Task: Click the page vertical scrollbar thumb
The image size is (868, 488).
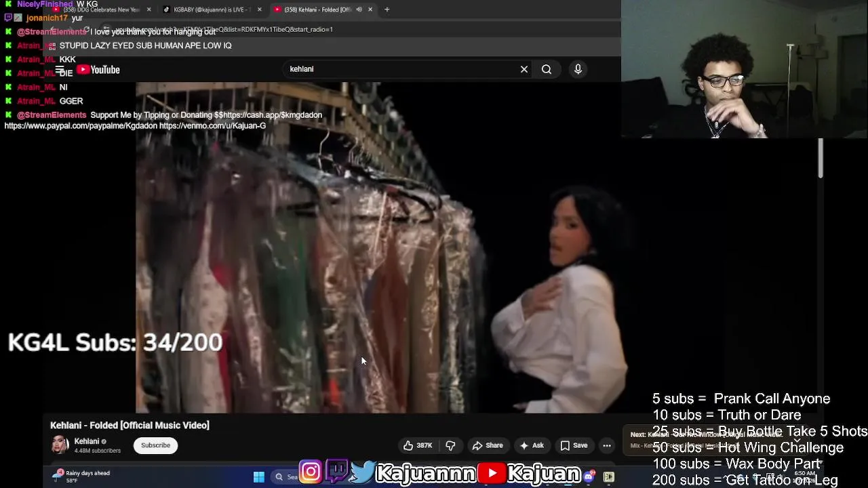Action: coord(820,158)
